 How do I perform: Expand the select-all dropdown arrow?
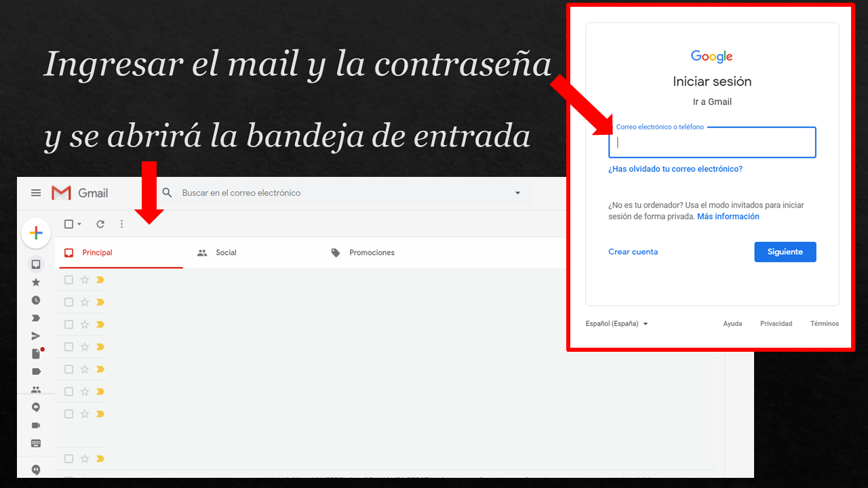79,224
